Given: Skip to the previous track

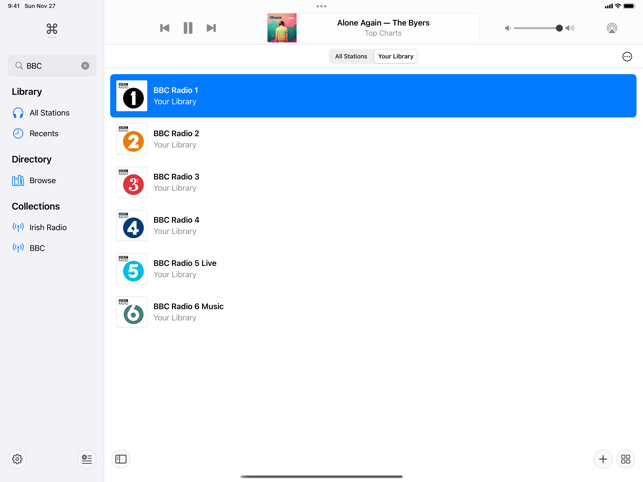Looking at the screenshot, I should coord(164,28).
